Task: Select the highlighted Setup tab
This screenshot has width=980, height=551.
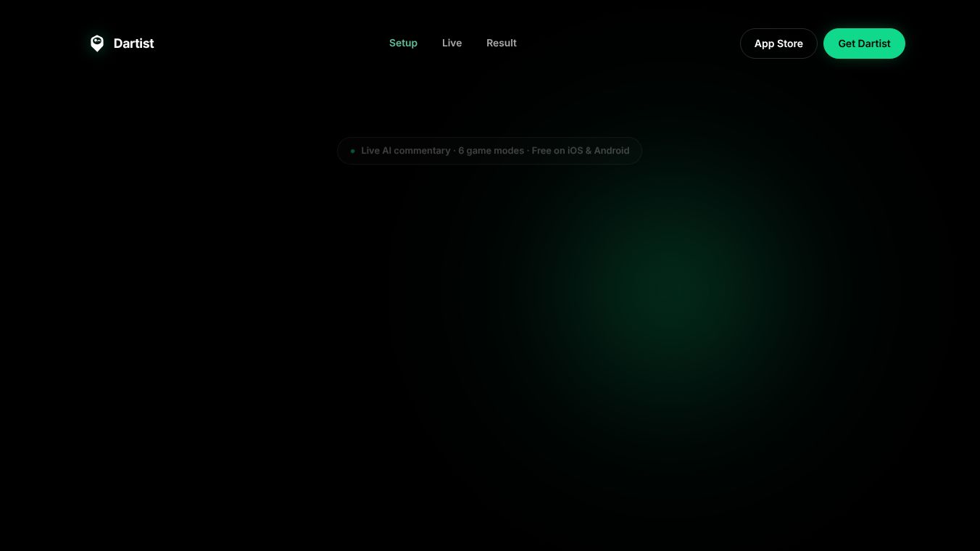Action: point(403,43)
